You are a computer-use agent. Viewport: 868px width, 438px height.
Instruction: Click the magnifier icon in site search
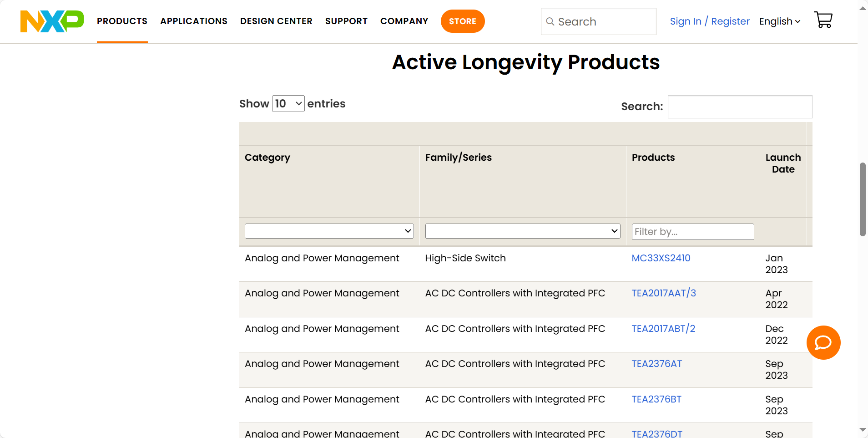[550, 21]
